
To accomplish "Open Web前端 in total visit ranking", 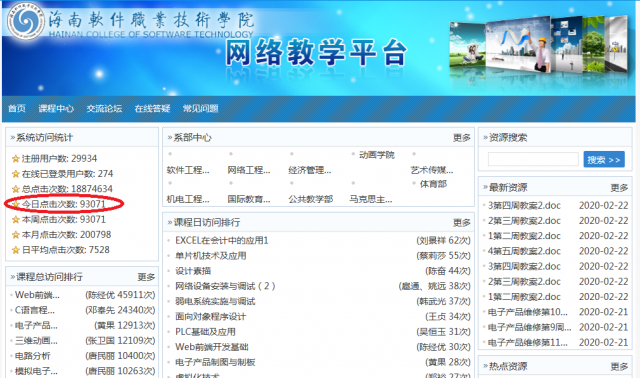I will (x=37, y=295).
